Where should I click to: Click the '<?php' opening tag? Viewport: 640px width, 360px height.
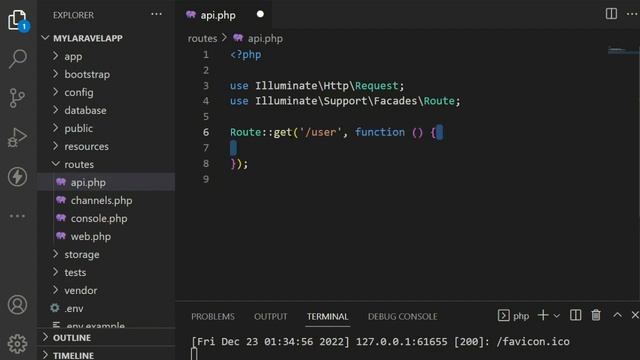pos(245,55)
